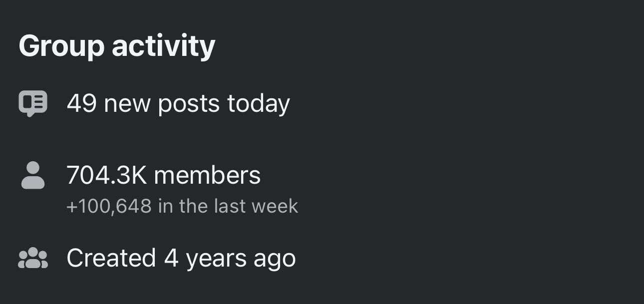
Task: Select the "Created 4 years ago" line
Action: pos(181,258)
